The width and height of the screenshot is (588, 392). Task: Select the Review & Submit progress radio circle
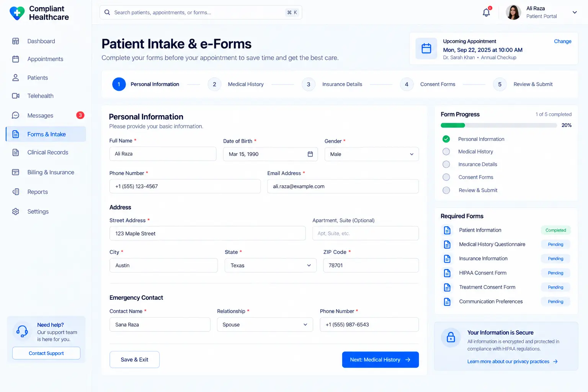(446, 190)
